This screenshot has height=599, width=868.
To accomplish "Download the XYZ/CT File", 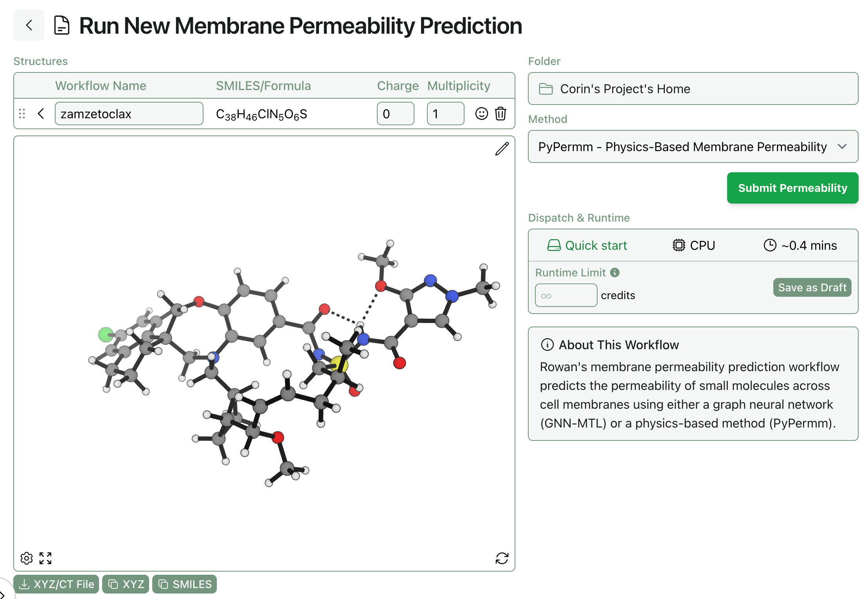I will 56,584.
